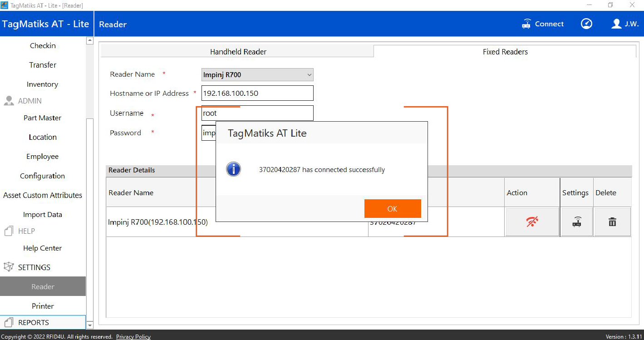Click the Username field containing root
Viewport: 644px width, 340px height.
257,113
